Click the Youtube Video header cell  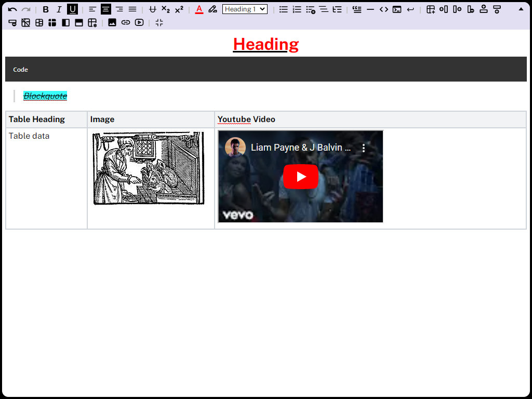pos(370,119)
